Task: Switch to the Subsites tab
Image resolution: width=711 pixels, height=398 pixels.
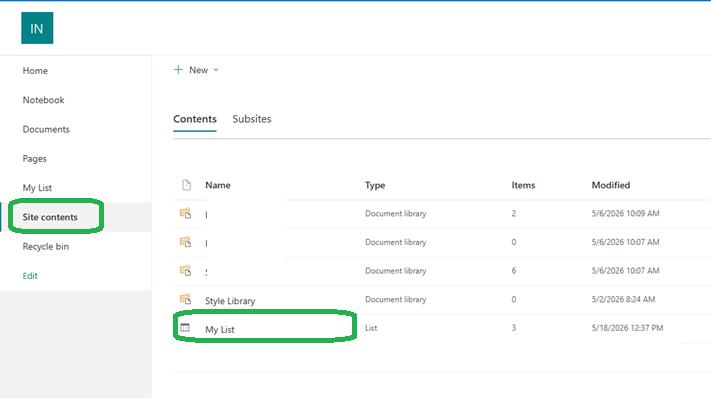Action: pyautogui.click(x=252, y=119)
